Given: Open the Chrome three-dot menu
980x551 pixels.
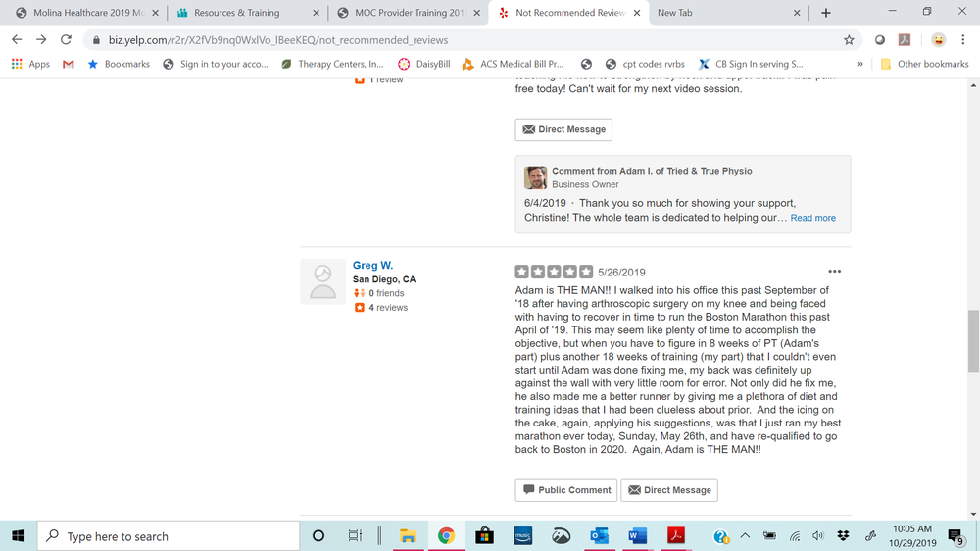Looking at the screenshot, I should pyautogui.click(x=962, y=40).
